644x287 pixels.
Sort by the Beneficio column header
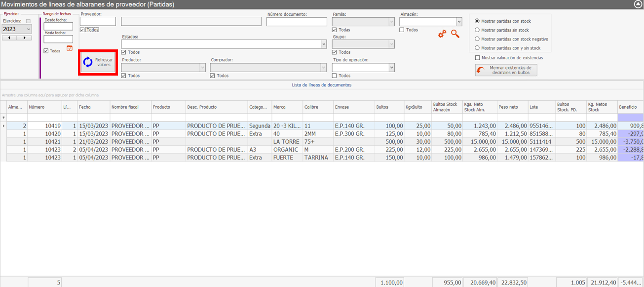click(631, 107)
